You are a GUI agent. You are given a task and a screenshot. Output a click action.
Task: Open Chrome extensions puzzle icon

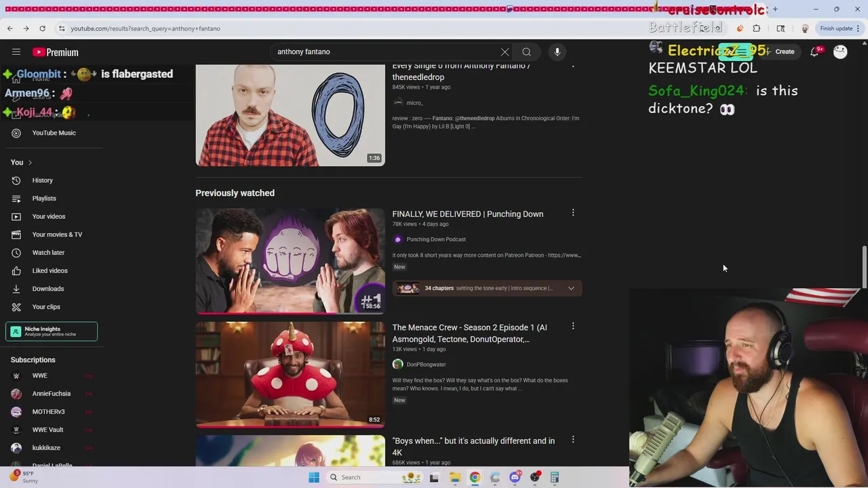[x=757, y=28]
